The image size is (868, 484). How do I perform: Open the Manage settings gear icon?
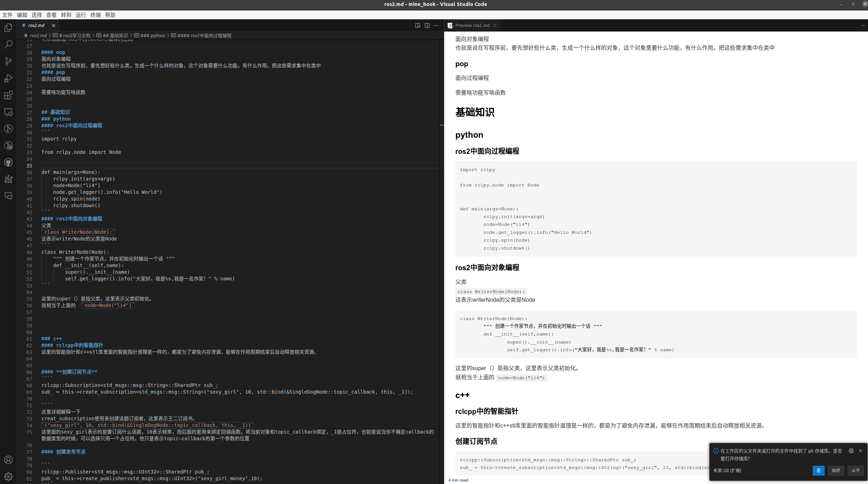8,476
